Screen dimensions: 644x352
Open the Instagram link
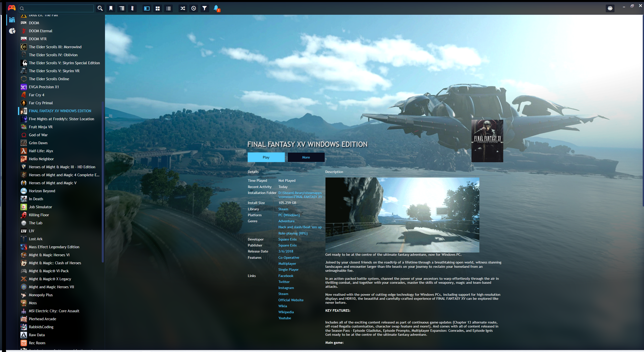[286, 288]
